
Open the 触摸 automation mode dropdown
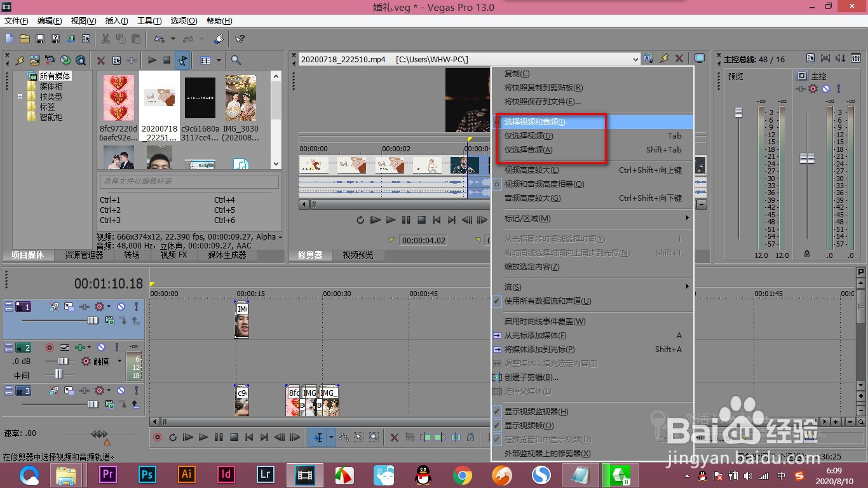coord(119,362)
